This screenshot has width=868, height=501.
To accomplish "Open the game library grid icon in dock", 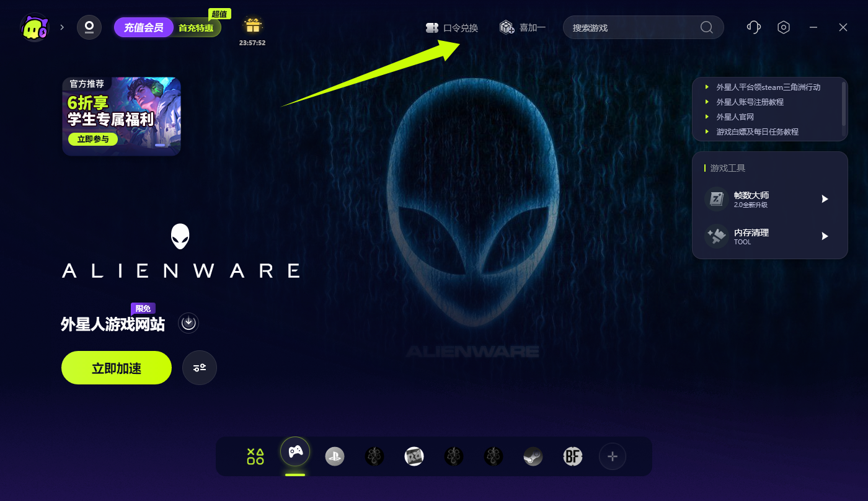I will click(255, 457).
